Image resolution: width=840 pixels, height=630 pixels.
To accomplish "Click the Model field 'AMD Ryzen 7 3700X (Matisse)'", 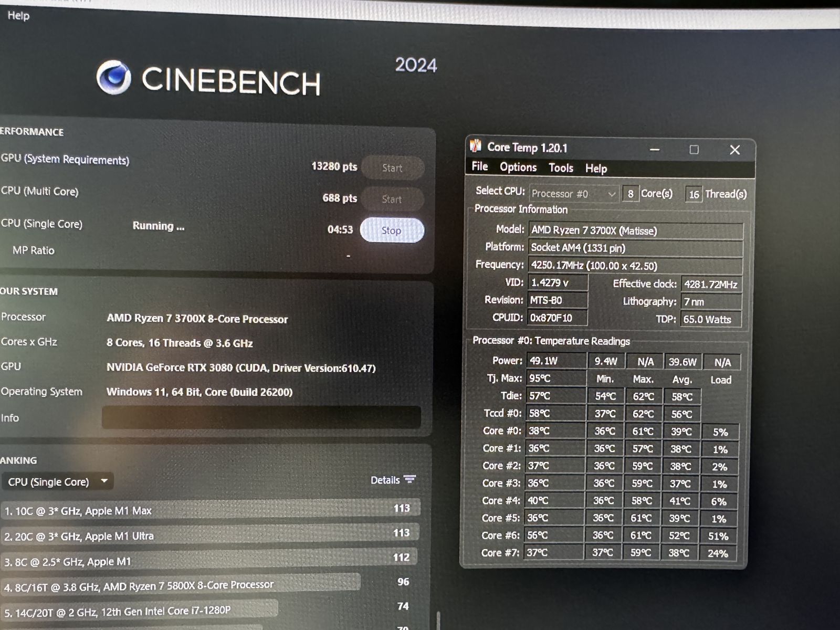I will point(636,230).
